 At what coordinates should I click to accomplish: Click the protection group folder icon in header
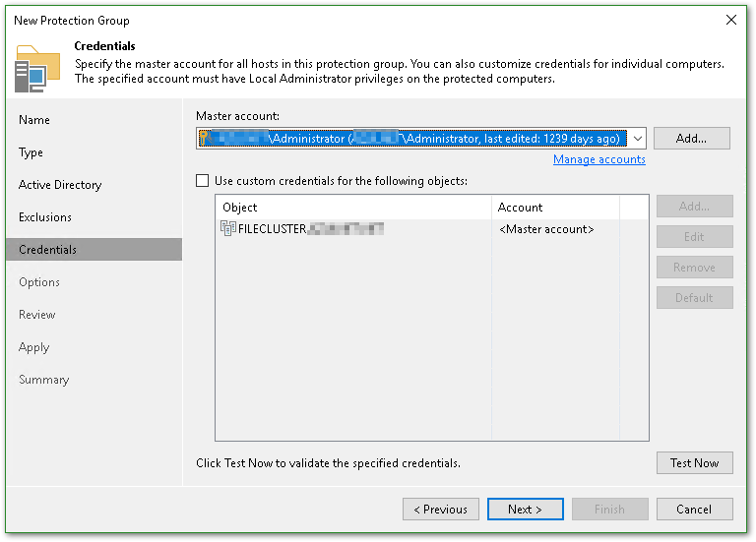point(37,68)
